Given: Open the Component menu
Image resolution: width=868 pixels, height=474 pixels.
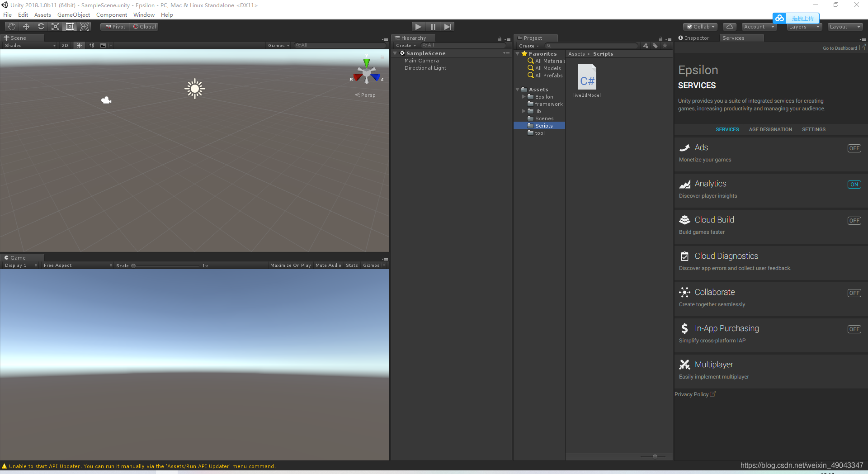Looking at the screenshot, I should coord(112,15).
